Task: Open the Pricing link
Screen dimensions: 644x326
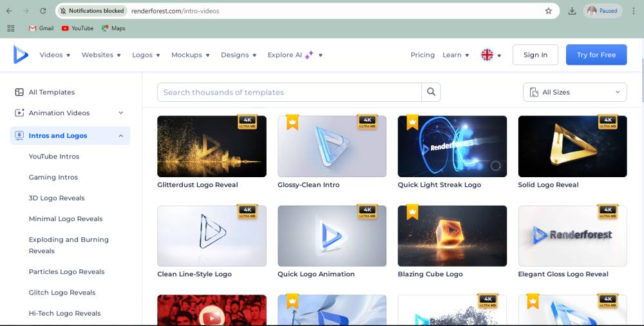Action: coord(422,55)
